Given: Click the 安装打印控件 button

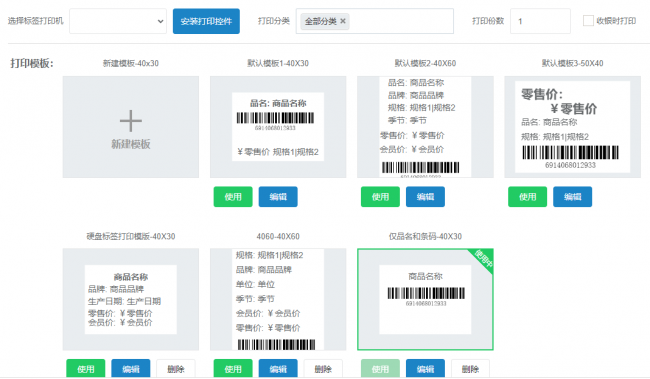Looking at the screenshot, I should [206, 21].
